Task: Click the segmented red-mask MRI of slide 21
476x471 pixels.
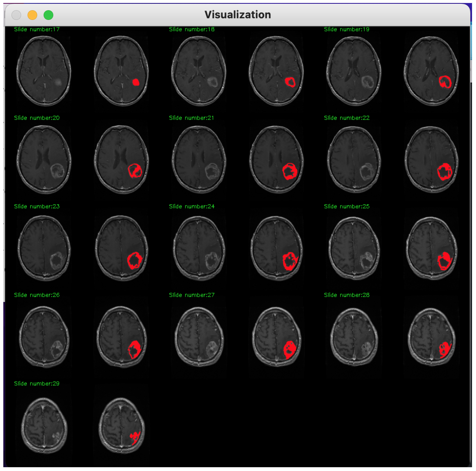Action: pyautogui.click(x=276, y=160)
